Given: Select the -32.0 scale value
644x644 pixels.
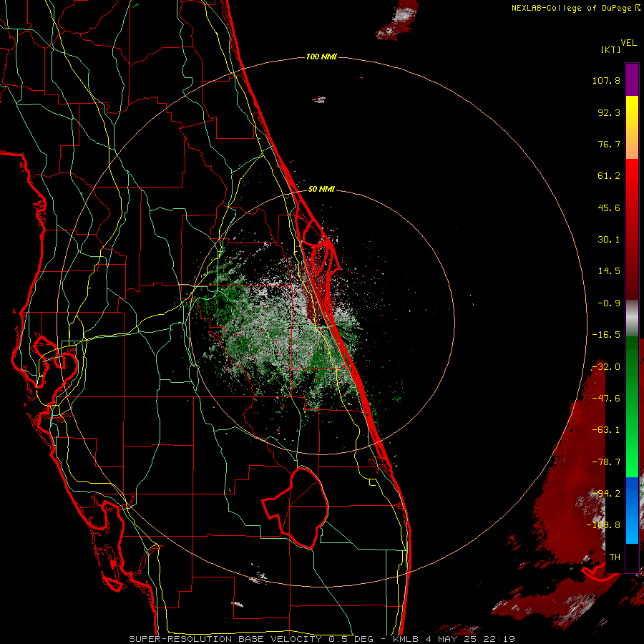Looking at the screenshot, I should pos(606,367).
